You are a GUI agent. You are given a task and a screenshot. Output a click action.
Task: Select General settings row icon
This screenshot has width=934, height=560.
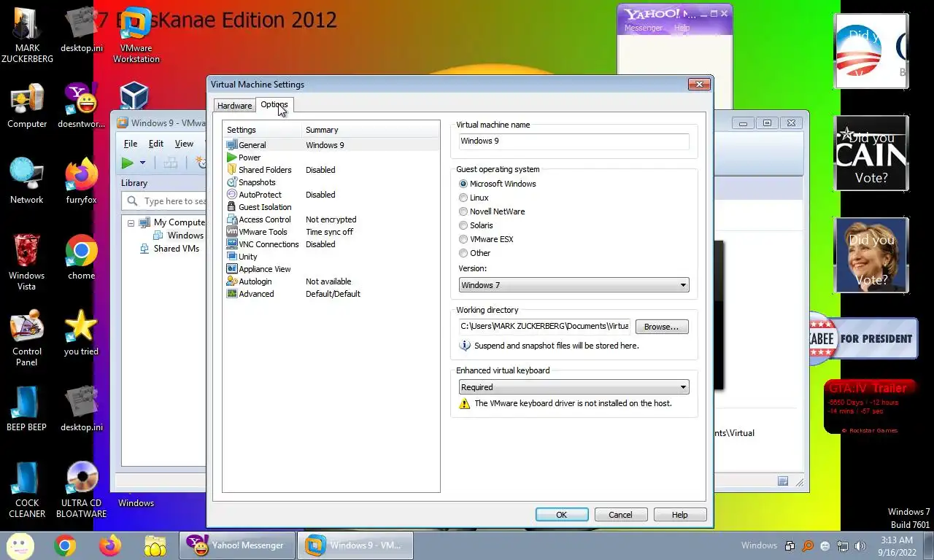tap(232, 145)
